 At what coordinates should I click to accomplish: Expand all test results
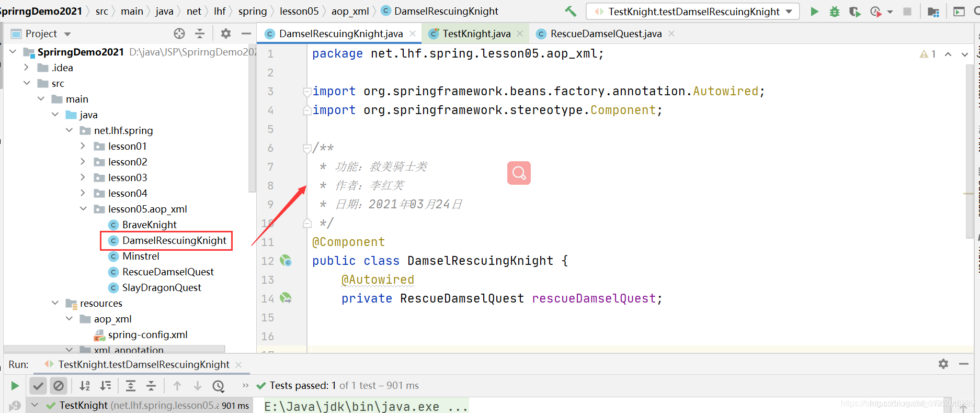pyautogui.click(x=131, y=386)
